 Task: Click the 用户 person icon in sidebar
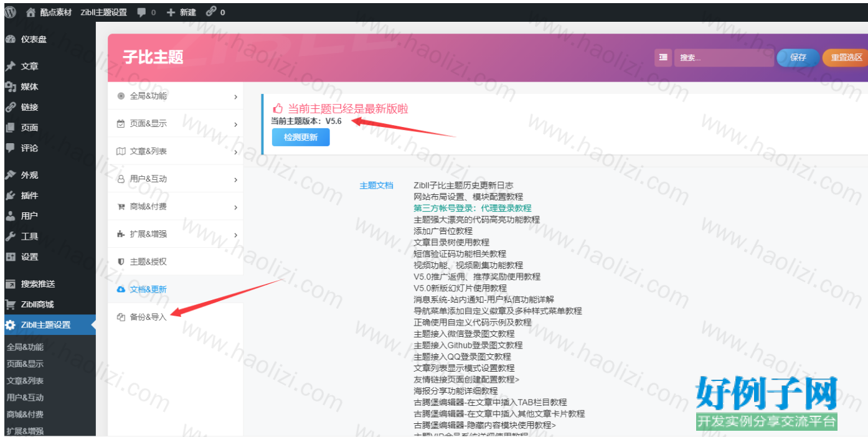coord(11,216)
